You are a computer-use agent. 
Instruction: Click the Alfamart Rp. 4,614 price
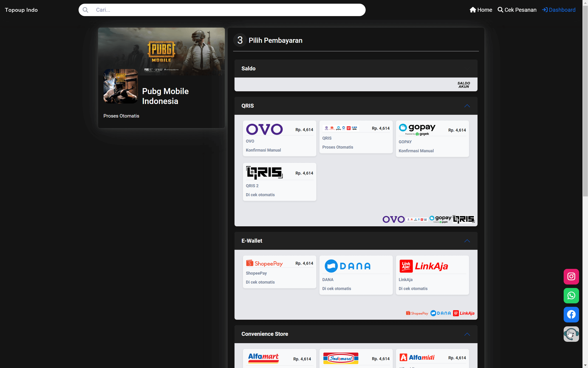[302, 359]
